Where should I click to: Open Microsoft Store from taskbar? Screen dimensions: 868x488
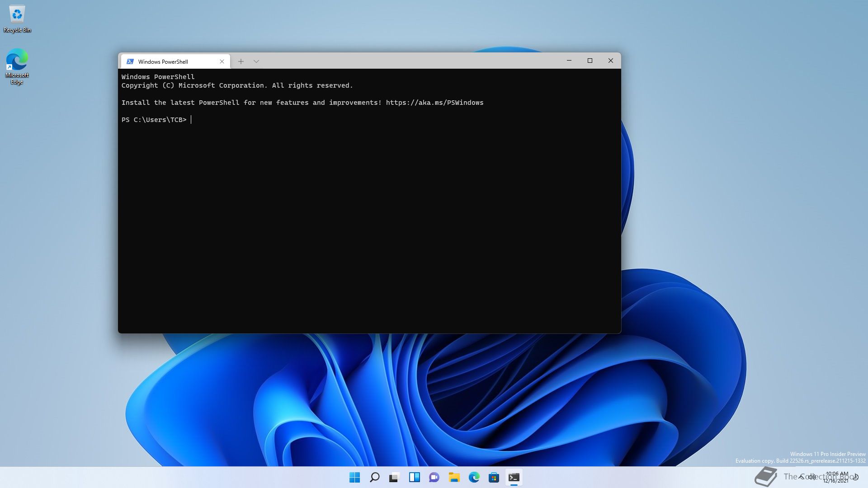494,477
